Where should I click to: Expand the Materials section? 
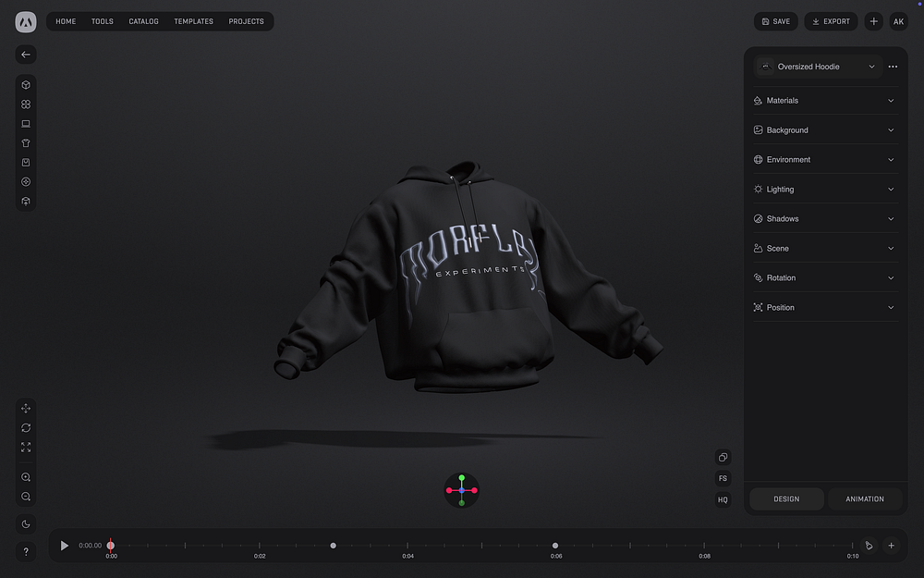pyautogui.click(x=825, y=101)
